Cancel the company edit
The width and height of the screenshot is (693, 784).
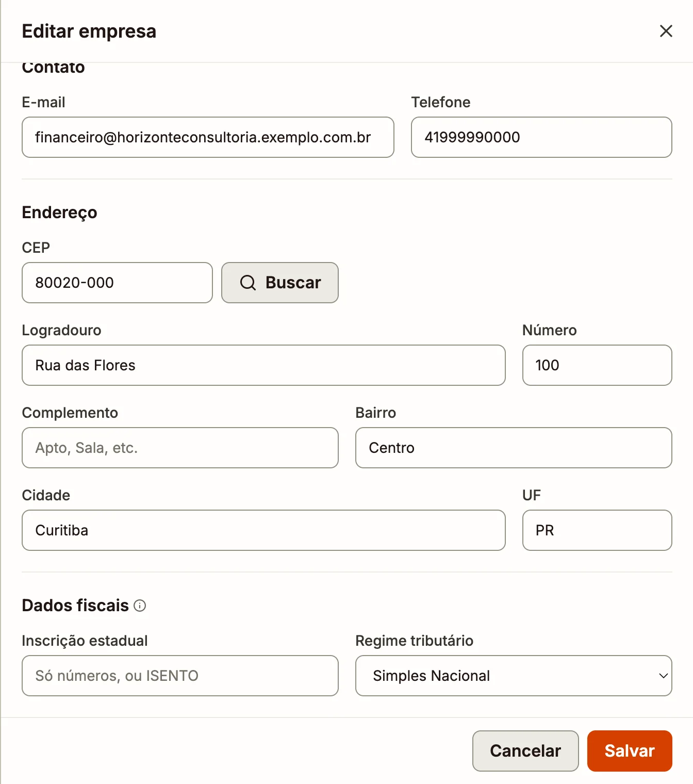(525, 751)
